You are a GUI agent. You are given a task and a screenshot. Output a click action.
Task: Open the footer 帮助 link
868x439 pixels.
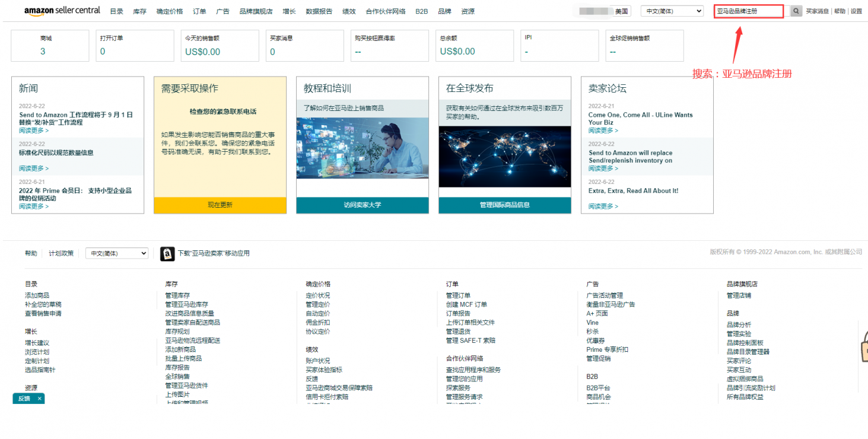(x=31, y=253)
